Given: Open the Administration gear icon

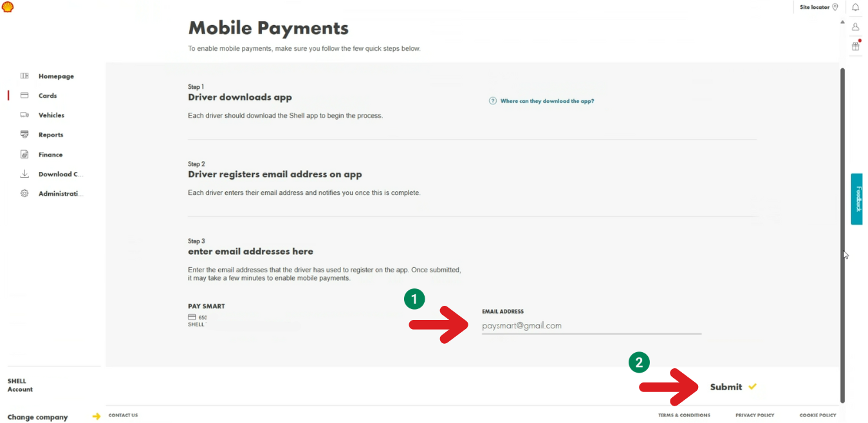Looking at the screenshot, I should [26, 193].
